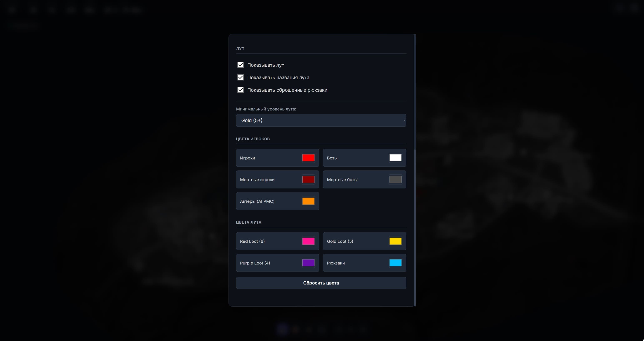Edit the pink 'Red Loot (6)' swatch

308,241
